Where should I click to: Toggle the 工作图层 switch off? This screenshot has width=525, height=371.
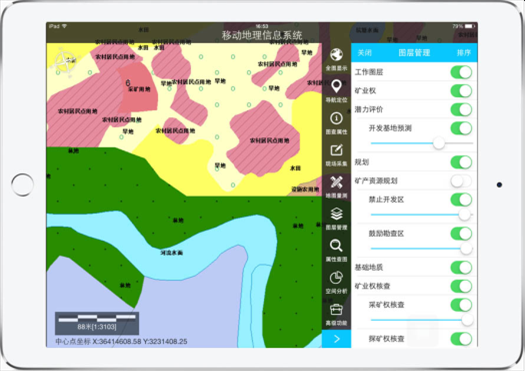(x=461, y=72)
